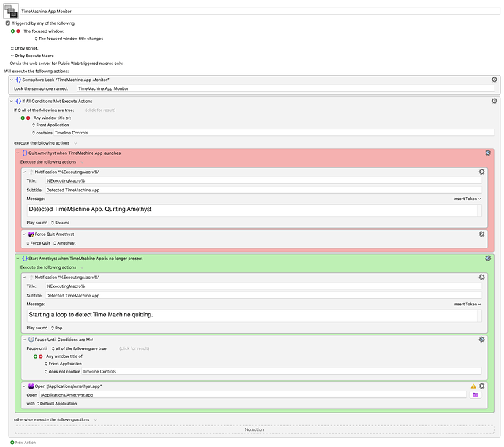Change the 'Force Quit' operation popup

pos(38,243)
